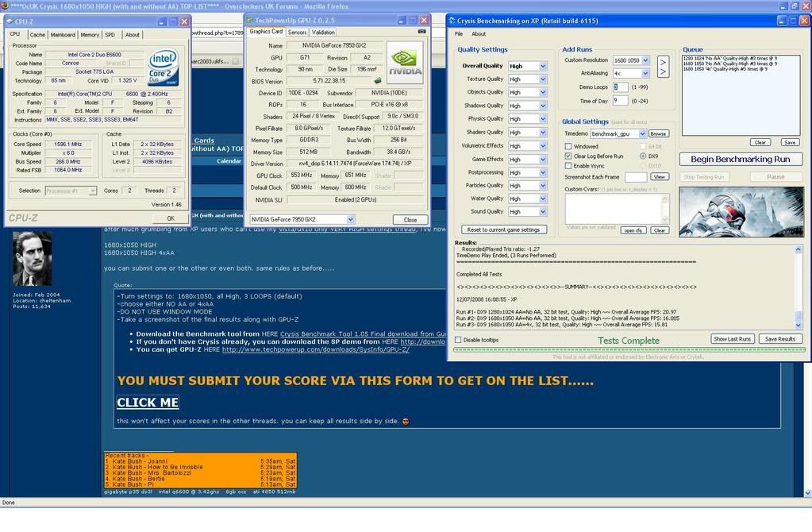Follow the CLICK ME link in the forum post
The width and height of the screenshot is (812, 532).
click(148, 403)
